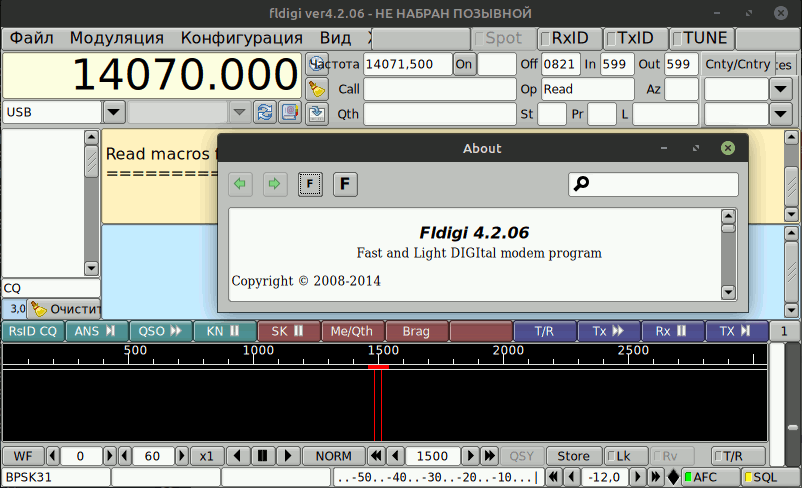Click the Store button
This screenshot has height=488, width=802.
click(x=573, y=456)
